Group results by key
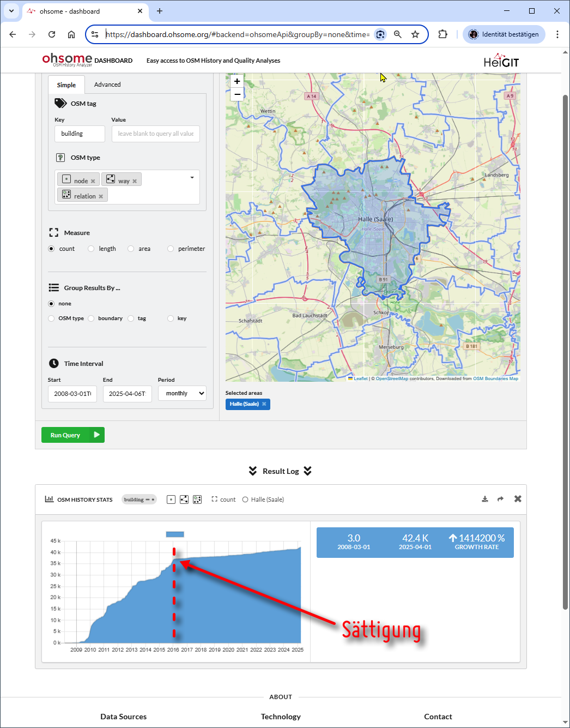 pos(171,318)
